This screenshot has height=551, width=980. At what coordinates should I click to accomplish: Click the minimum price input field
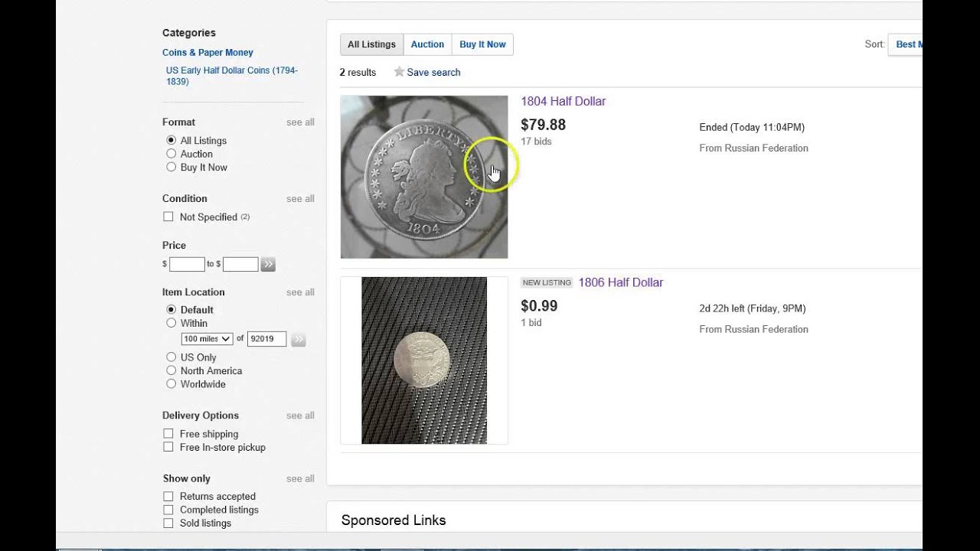click(x=187, y=265)
